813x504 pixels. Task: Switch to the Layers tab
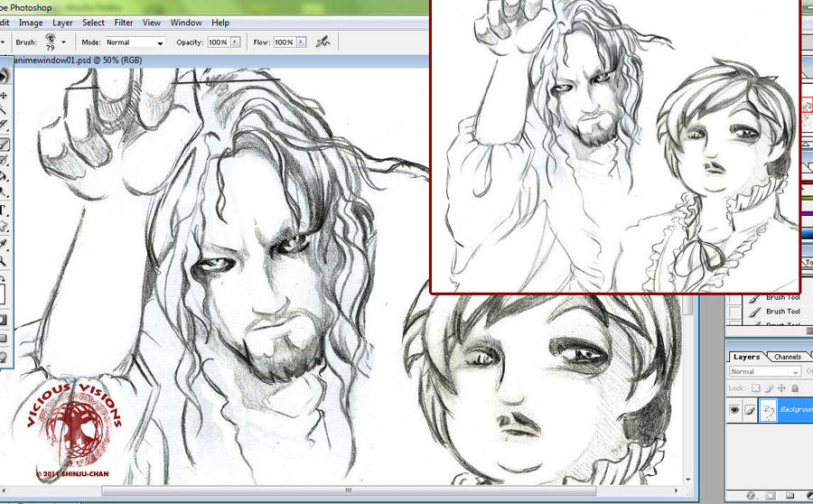pyautogui.click(x=746, y=357)
